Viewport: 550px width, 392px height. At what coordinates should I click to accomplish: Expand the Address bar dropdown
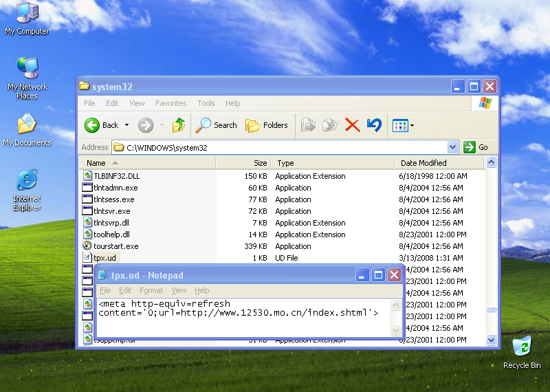453,147
